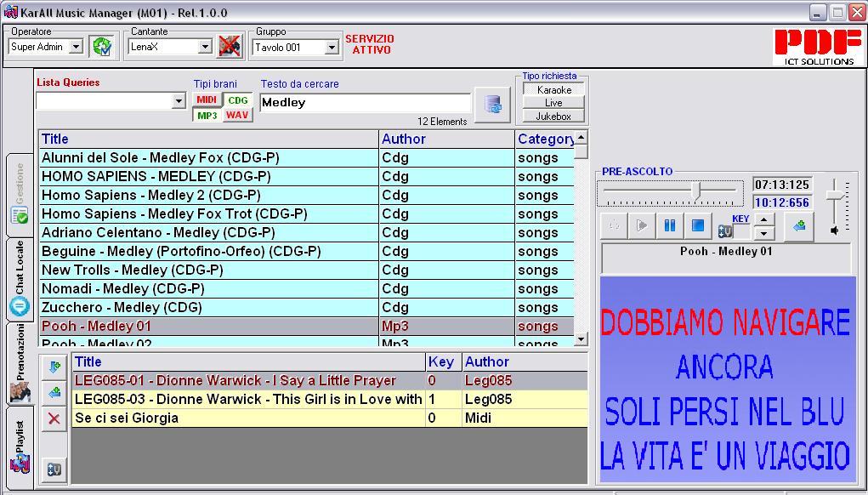The image size is (868, 495).
Task: Toggle the MIDI song type filter
Action: click(207, 100)
